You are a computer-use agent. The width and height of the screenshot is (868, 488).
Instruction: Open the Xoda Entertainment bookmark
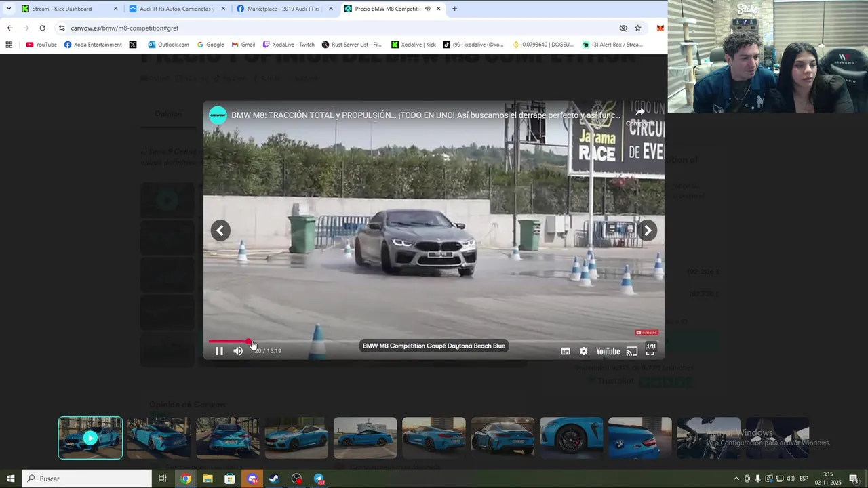(93, 45)
